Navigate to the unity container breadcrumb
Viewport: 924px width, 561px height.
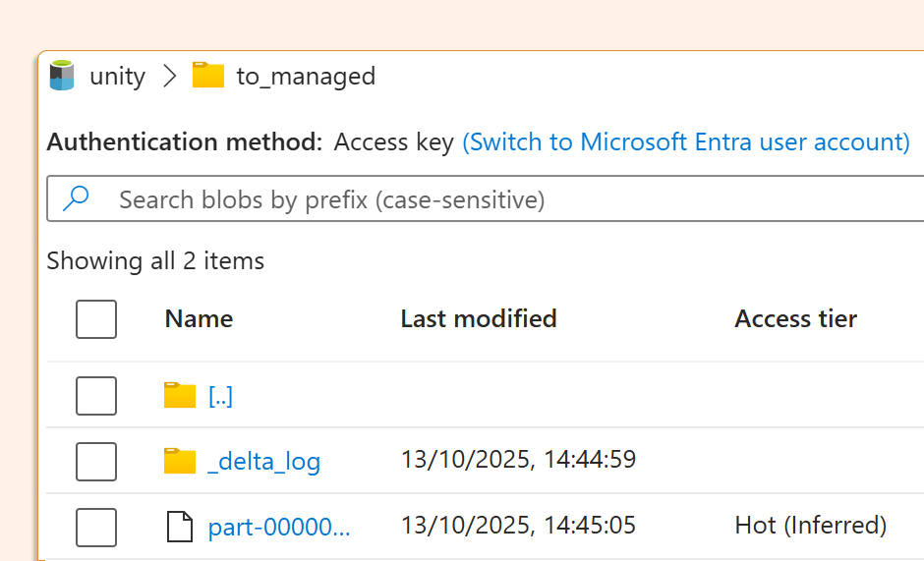(x=117, y=76)
